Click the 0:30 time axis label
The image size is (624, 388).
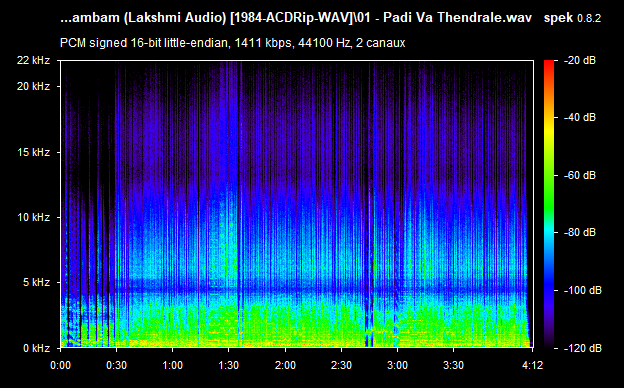click(116, 365)
